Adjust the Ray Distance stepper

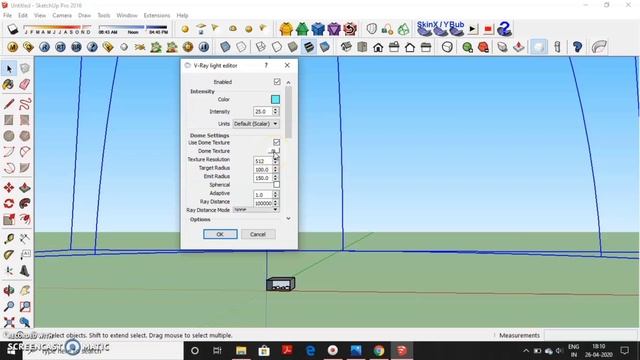tap(276, 202)
